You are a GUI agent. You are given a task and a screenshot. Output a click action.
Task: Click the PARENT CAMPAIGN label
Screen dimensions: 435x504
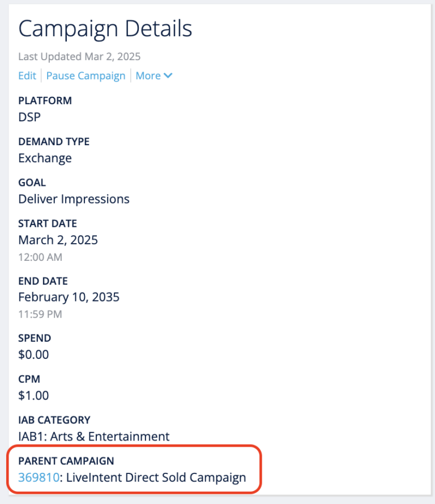point(65,461)
